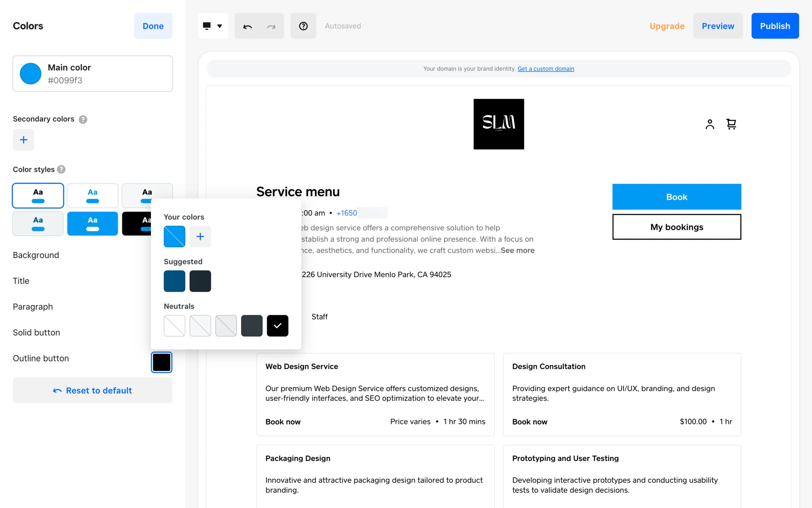This screenshot has width=812, height=508.
Task: Click Secondary colors help tooltip icon
Action: click(x=83, y=119)
